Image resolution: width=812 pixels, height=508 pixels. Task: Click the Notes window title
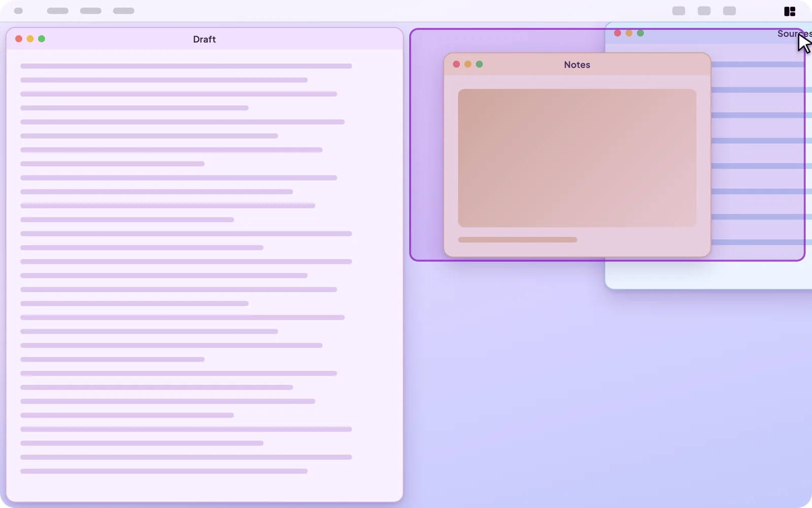coord(577,65)
